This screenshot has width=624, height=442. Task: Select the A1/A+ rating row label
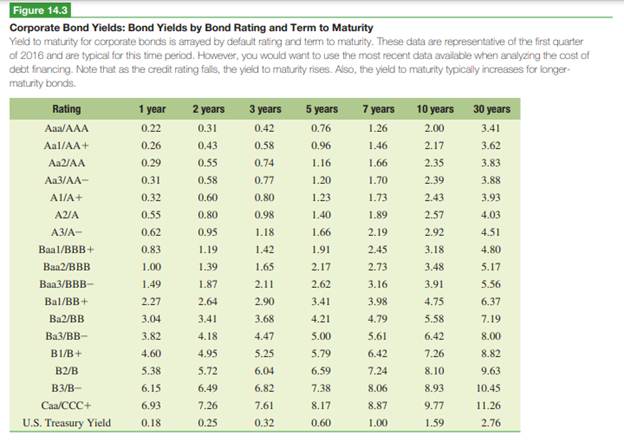coord(67,200)
